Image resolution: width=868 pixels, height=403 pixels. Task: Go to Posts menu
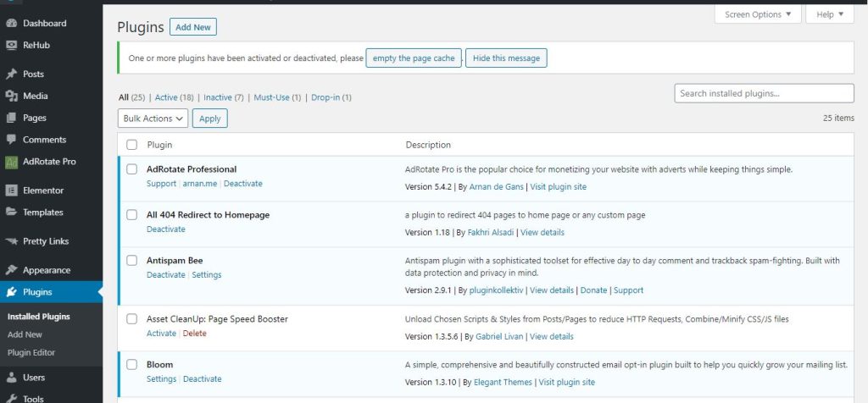pos(33,74)
